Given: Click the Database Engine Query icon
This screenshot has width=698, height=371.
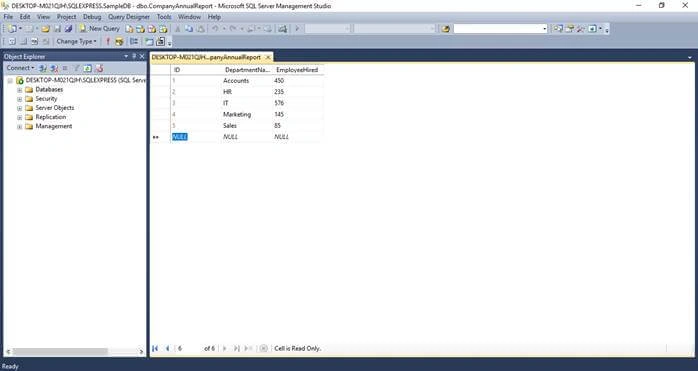Looking at the screenshot, I should (129, 29).
